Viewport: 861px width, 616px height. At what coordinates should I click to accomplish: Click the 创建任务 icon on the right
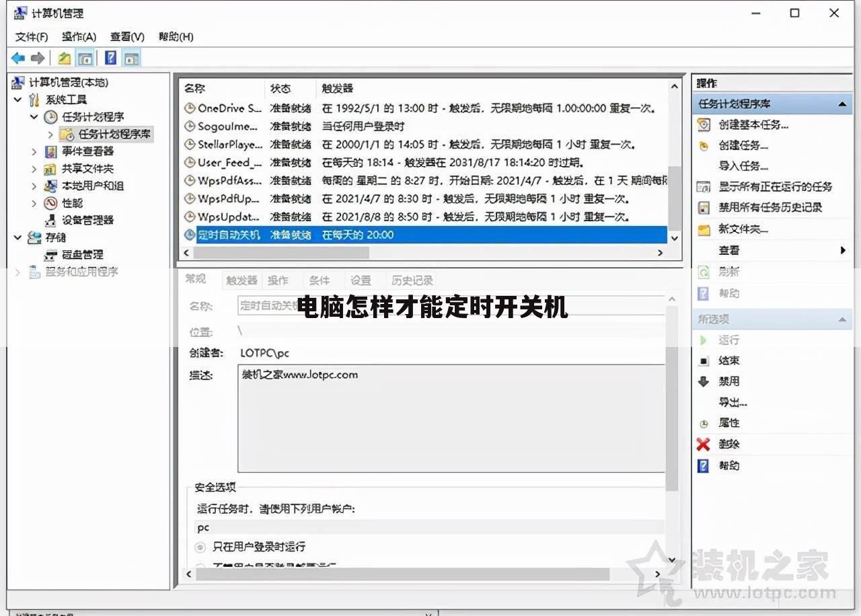[703, 146]
